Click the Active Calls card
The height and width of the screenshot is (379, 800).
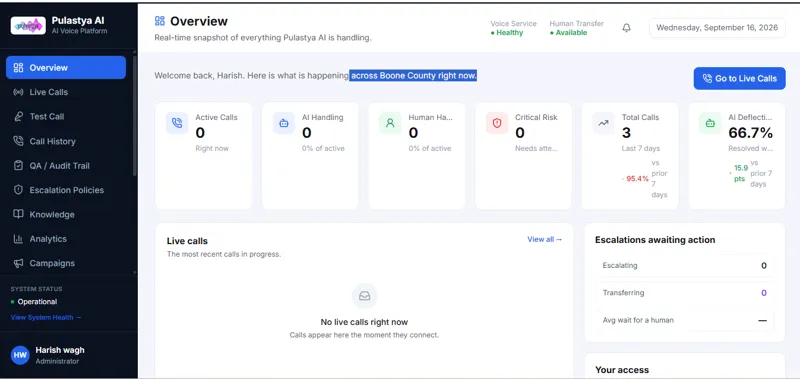pos(203,156)
